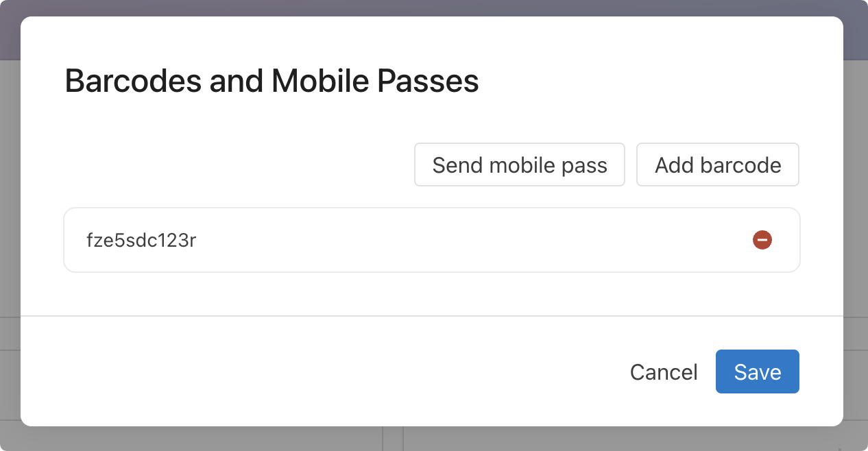Confirm the dialog with the blue Save button
Screen dimensions: 868x451
click(x=757, y=372)
